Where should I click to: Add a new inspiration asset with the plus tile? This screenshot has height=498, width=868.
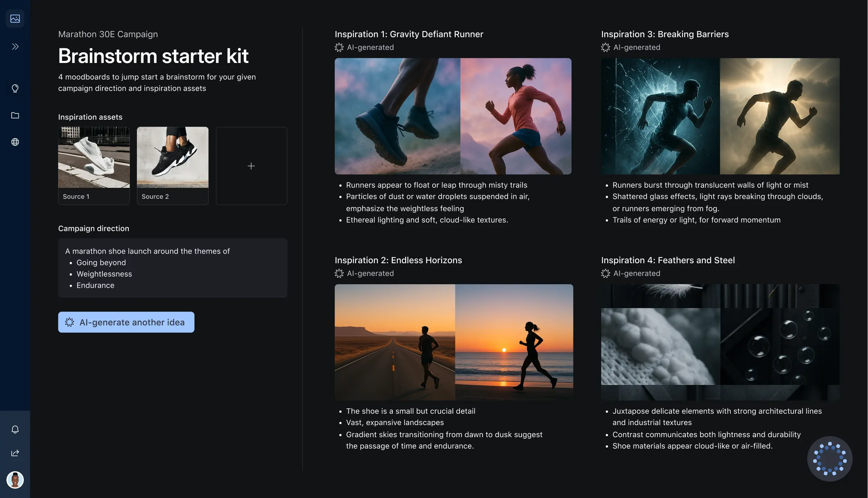pos(251,166)
